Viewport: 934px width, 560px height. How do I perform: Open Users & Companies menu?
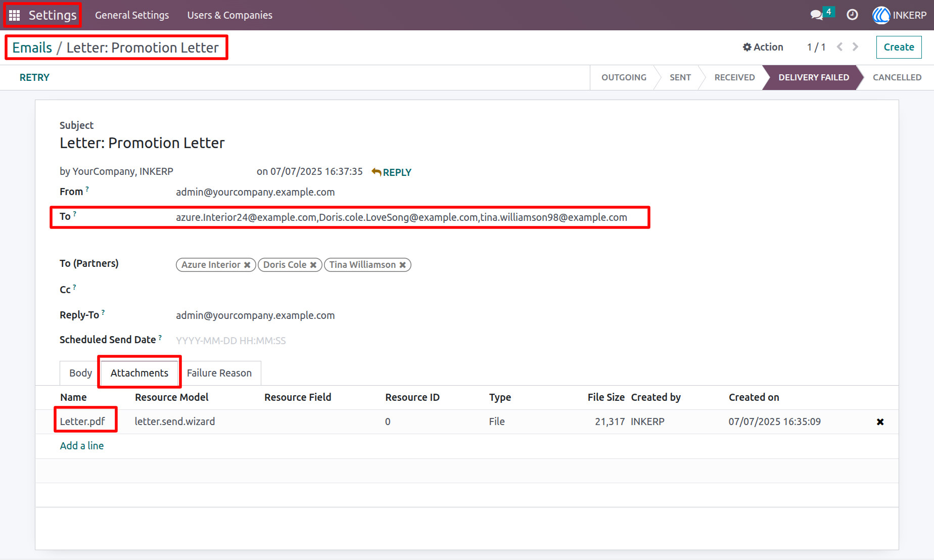229,15
